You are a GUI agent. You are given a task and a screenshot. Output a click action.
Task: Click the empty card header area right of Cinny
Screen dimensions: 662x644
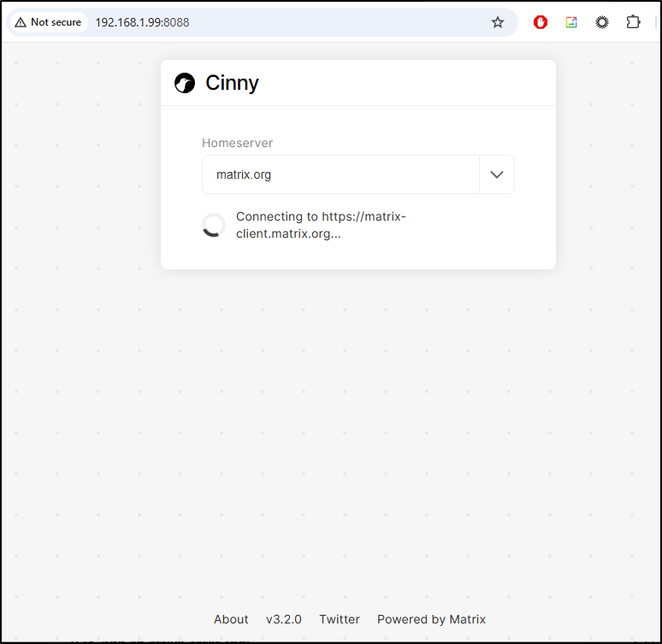pos(411,83)
